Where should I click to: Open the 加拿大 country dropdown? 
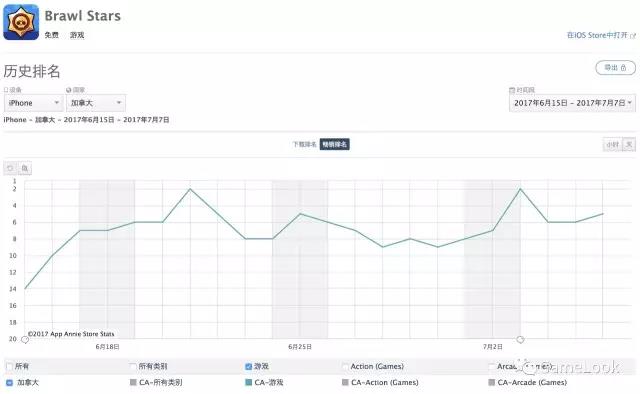tap(96, 103)
